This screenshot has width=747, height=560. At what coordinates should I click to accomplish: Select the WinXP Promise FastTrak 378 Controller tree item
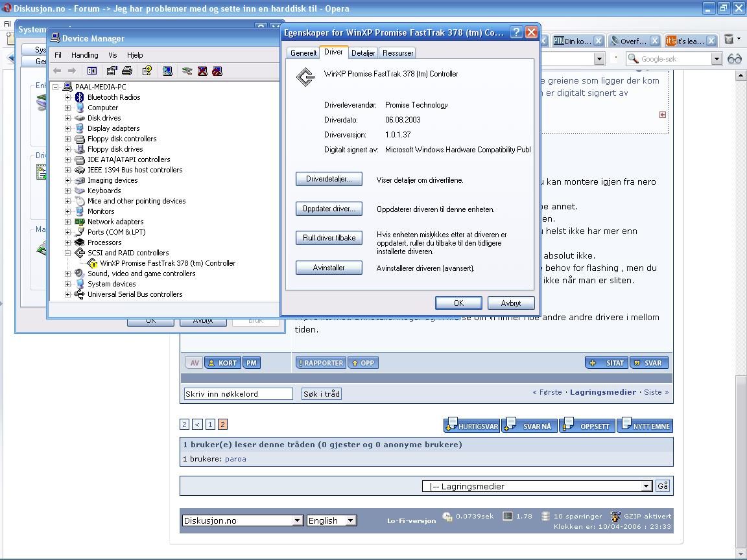tap(168, 263)
